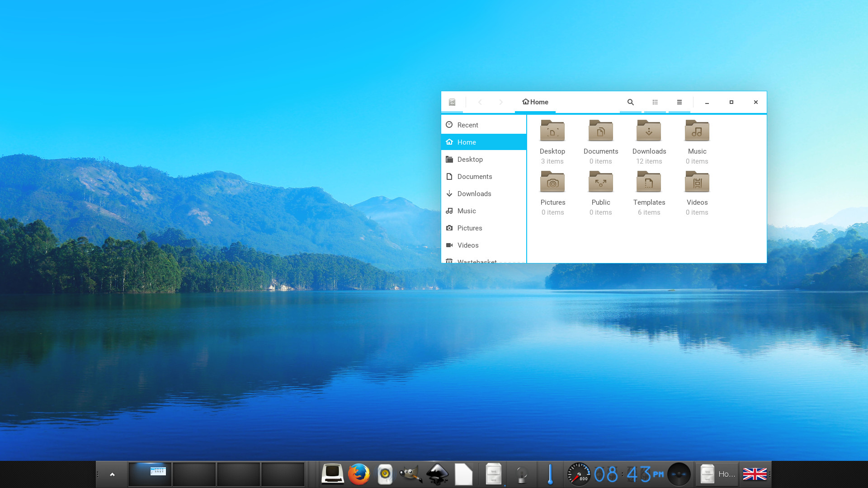Open the terminal launcher icon

[332, 474]
